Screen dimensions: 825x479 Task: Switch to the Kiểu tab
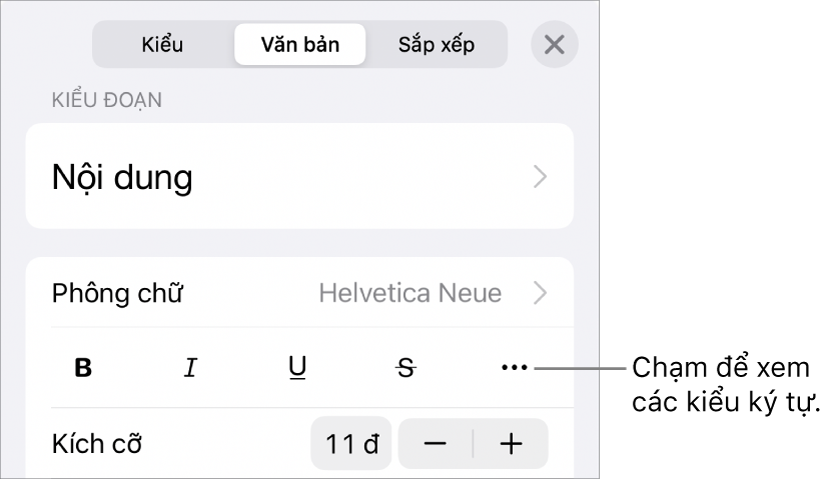pyautogui.click(x=162, y=44)
